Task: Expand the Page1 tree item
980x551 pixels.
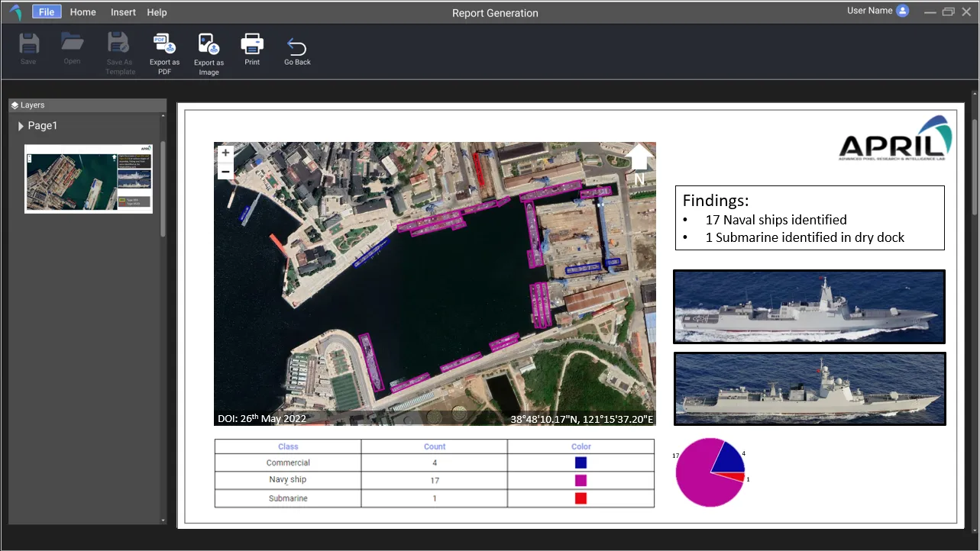Action: (x=21, y=126)
